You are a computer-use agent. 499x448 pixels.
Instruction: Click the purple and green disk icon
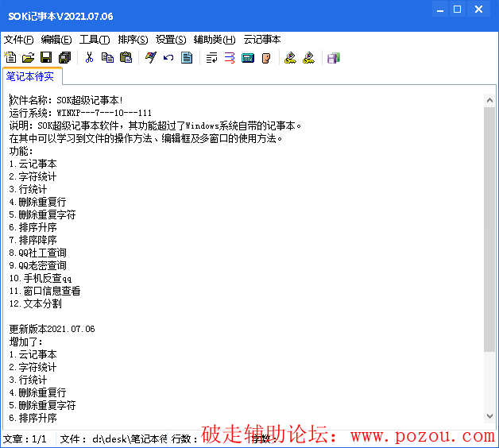click(334, 58)
